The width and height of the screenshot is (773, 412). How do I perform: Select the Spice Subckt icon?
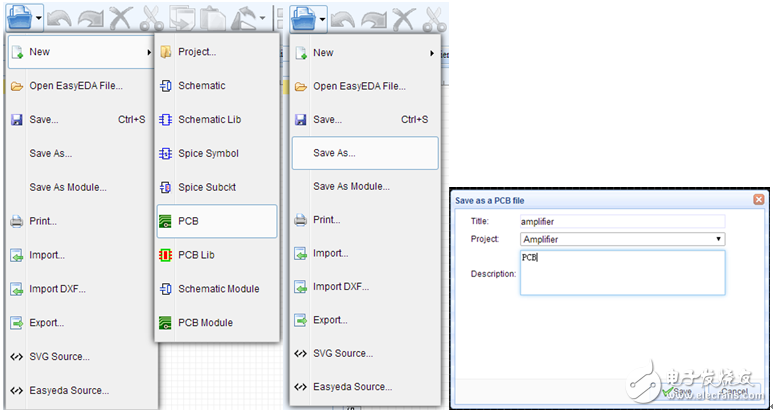[166, 188]
